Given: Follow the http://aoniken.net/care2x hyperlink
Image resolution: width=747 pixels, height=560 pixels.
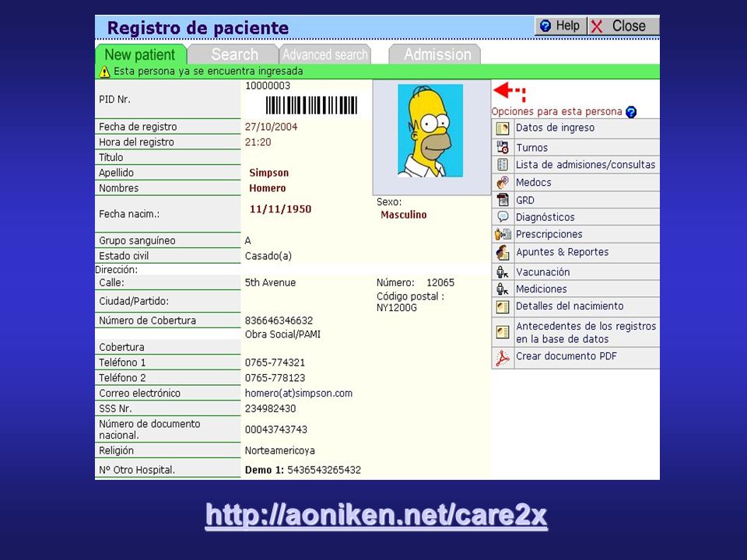Looking at the screenshot, I should 377,515.
